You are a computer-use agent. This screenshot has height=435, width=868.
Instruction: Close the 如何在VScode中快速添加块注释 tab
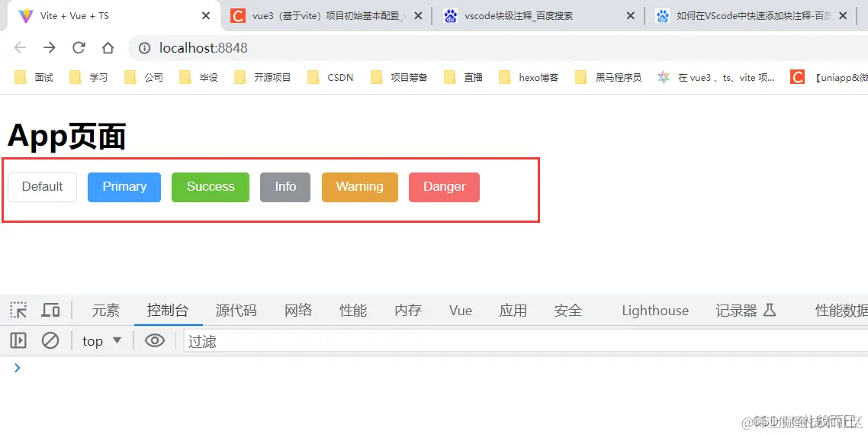pyautogui.click(x=843, y=16)
